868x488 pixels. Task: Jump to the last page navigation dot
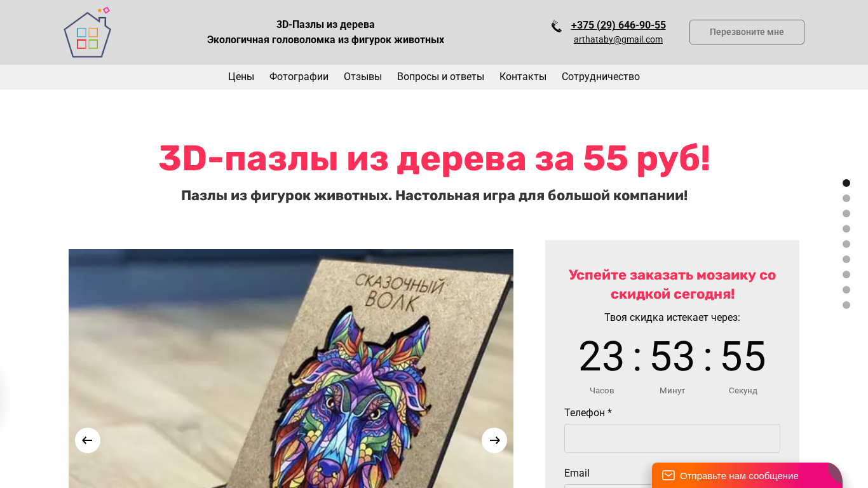(x=846, y=305)
